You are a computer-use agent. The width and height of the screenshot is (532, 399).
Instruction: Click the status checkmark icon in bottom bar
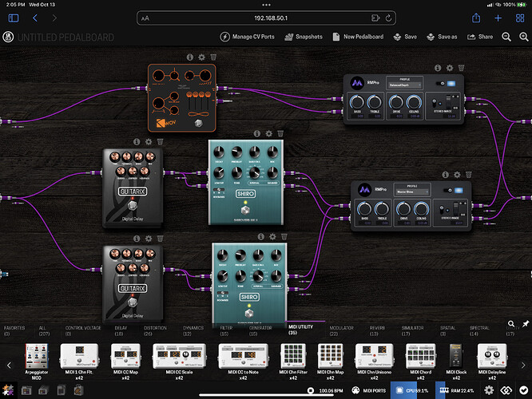tap(523, 390)
